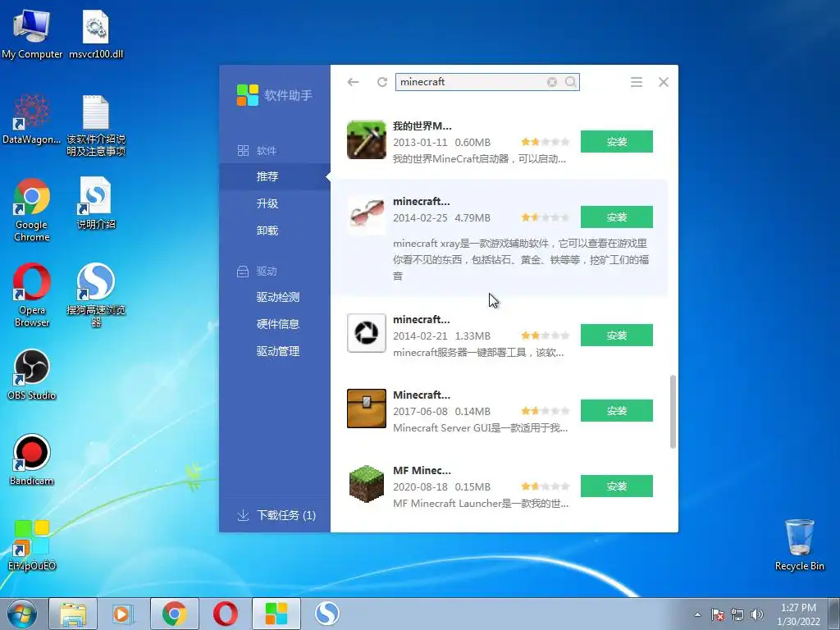Click Action Center flag tray icon
This screenshot has width=840, height=630.
coord(717,614)
